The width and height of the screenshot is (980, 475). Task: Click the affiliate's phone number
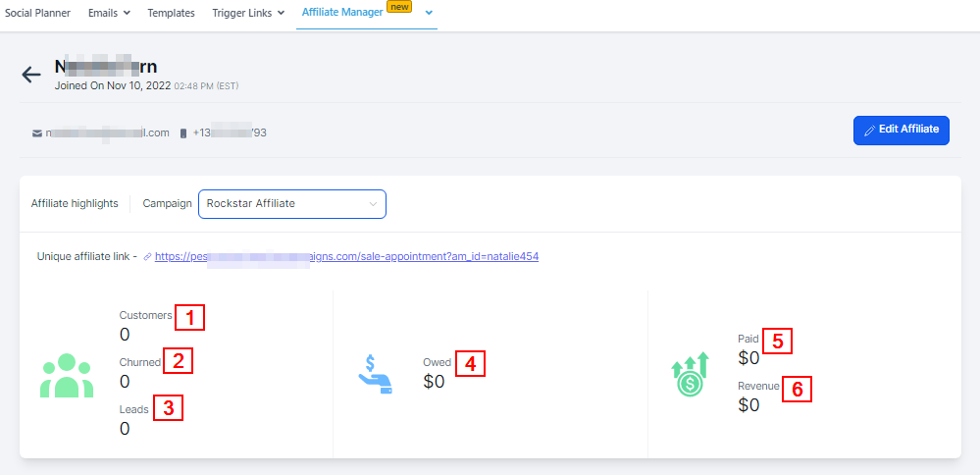click(230, 132)
